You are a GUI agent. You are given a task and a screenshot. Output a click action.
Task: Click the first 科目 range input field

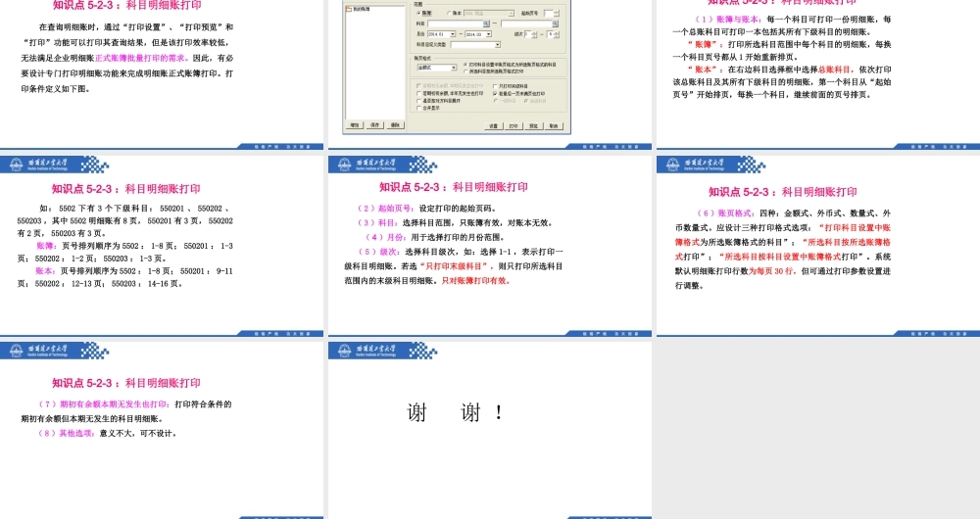point(455,24)
